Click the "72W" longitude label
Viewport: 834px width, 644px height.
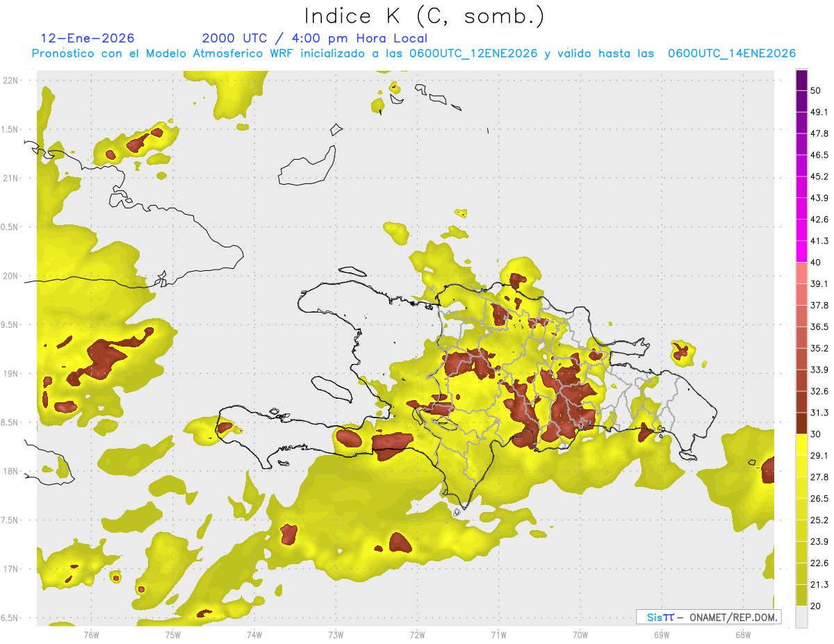(417, 634)
